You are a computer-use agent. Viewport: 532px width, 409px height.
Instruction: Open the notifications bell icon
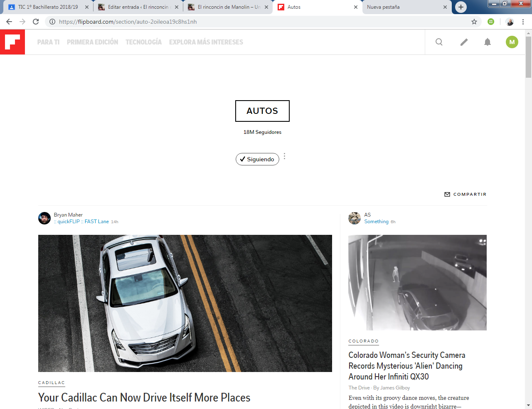[x=488, y=42]
